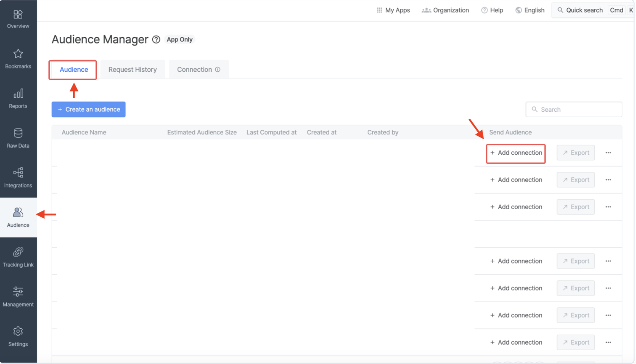Open Raw Data in the sidebar

[x=18, y=138]
